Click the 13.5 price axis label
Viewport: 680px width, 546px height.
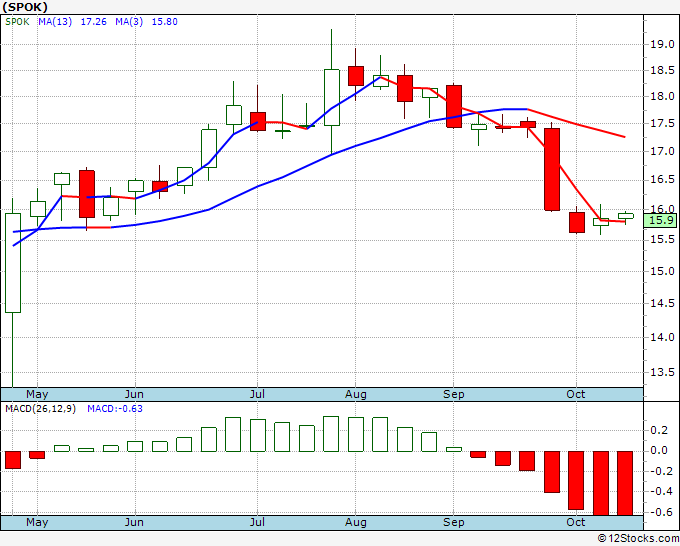tap(662, 373)
